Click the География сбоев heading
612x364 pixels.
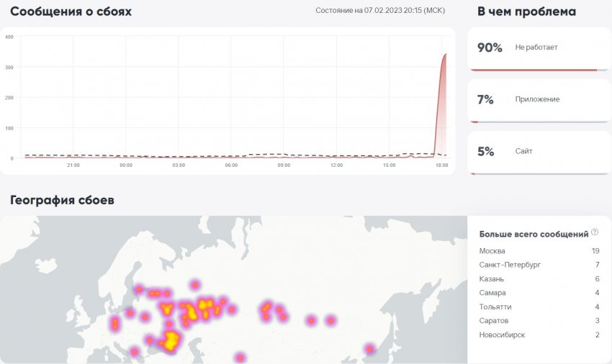coord(62,200)
